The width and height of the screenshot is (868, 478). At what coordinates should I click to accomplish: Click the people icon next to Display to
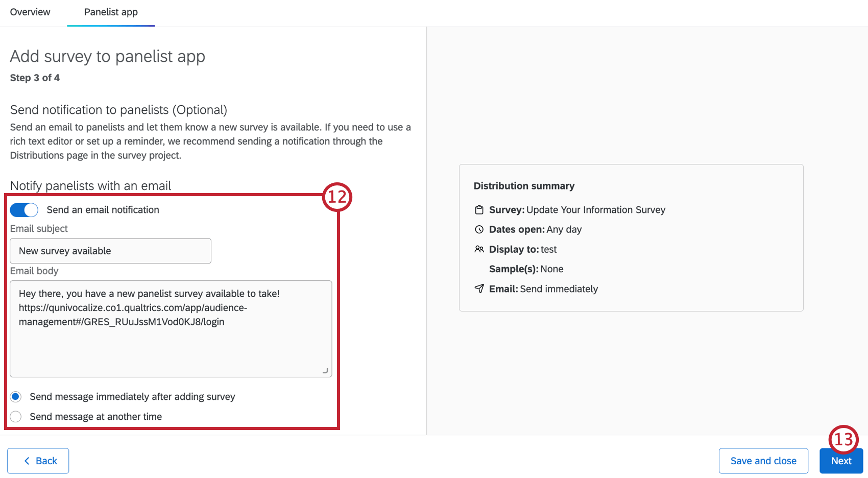[479, 249]
